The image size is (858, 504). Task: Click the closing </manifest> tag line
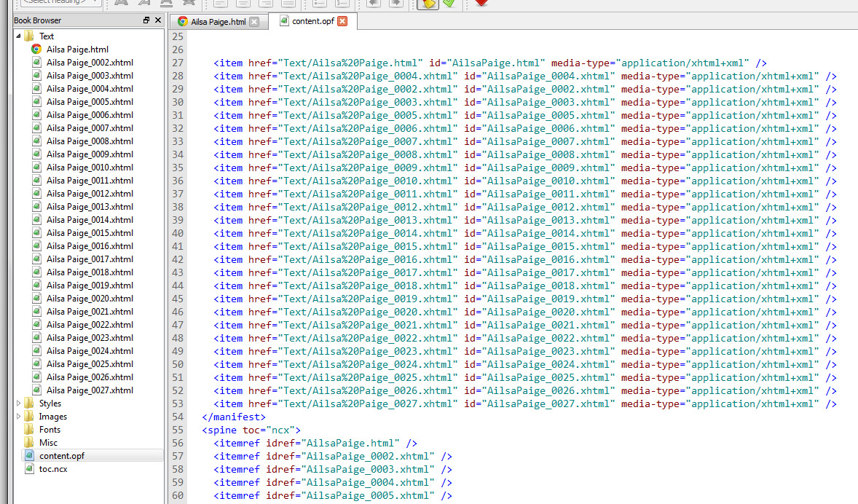click(234, 417)
